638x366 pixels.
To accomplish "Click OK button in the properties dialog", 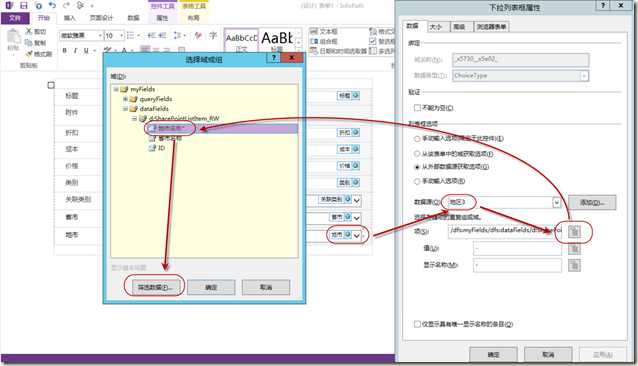I will pyautogui.click(x=493, y=354).
